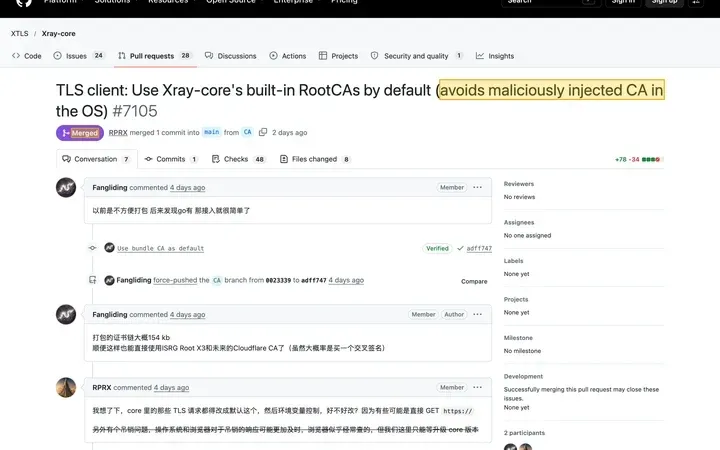Click the XTLS owner link

coord(20,34)
